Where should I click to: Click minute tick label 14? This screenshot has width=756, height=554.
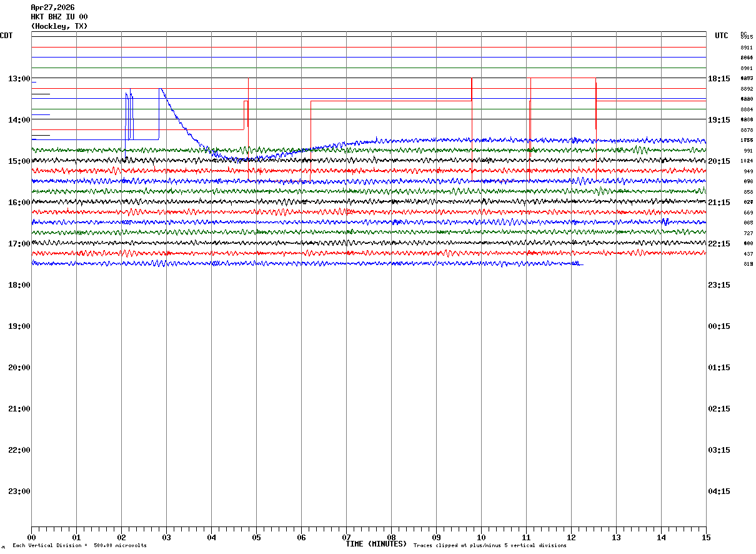coord(661,538)
